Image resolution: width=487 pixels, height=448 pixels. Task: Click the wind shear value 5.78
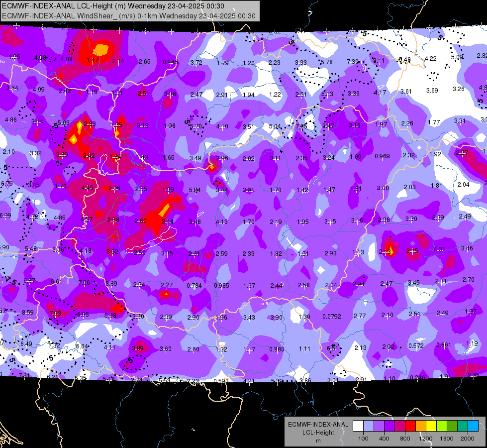[x=327, y=62]
